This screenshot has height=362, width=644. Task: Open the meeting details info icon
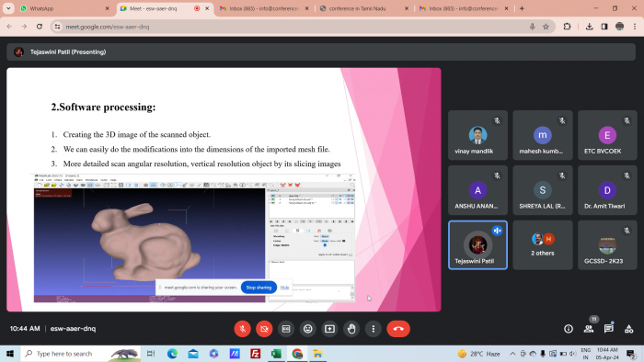point(569,329)
